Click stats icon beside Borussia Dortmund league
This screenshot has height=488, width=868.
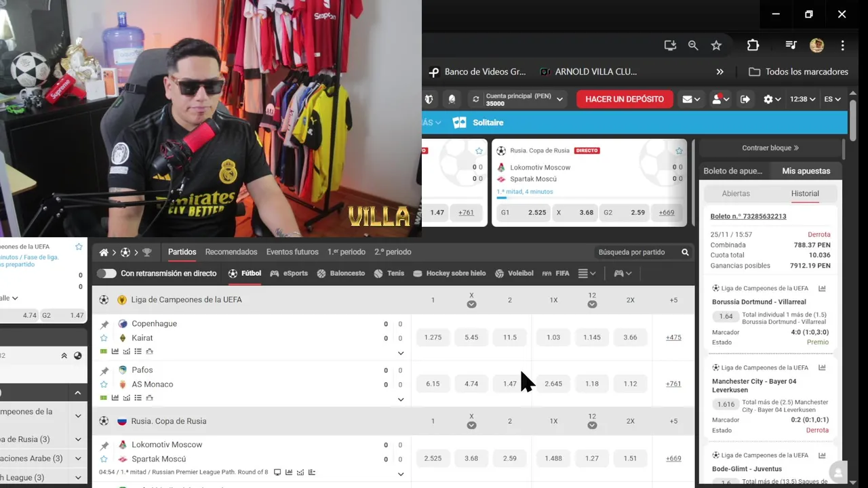click(822, 288)
